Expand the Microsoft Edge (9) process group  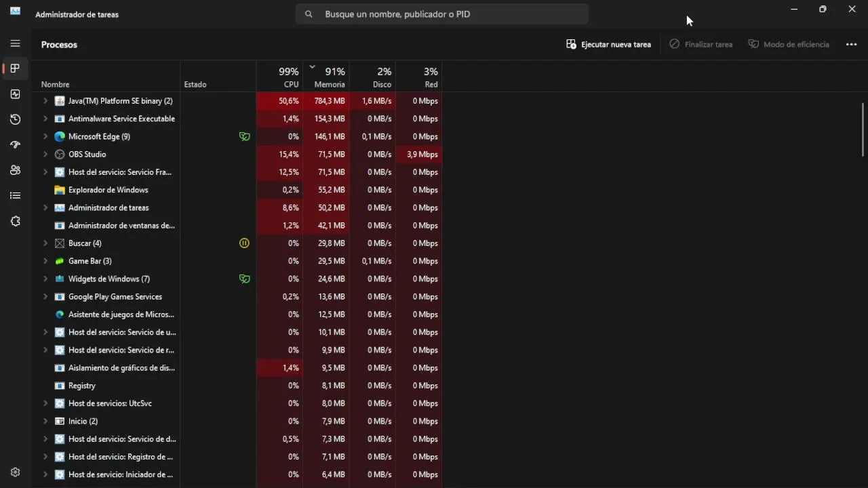45,136
